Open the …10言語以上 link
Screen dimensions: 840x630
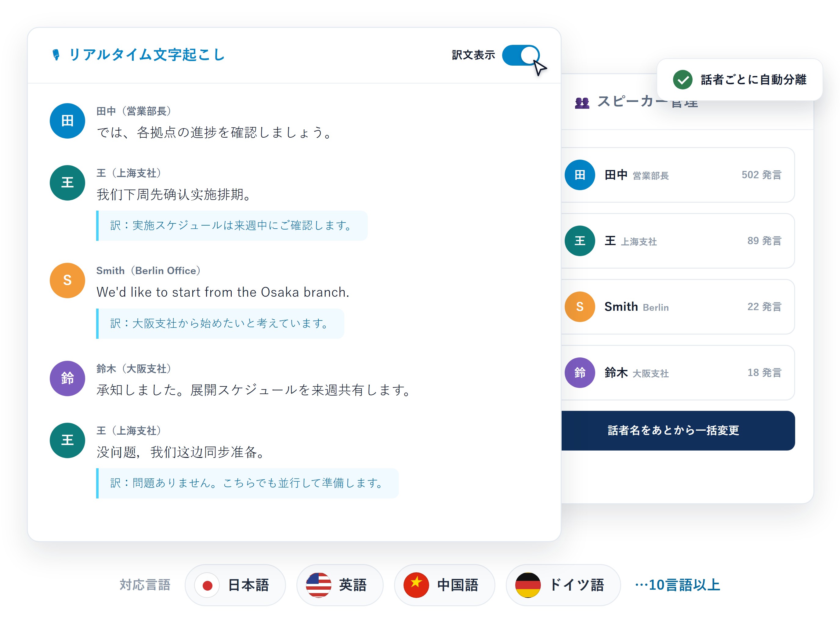pos(678,585)
